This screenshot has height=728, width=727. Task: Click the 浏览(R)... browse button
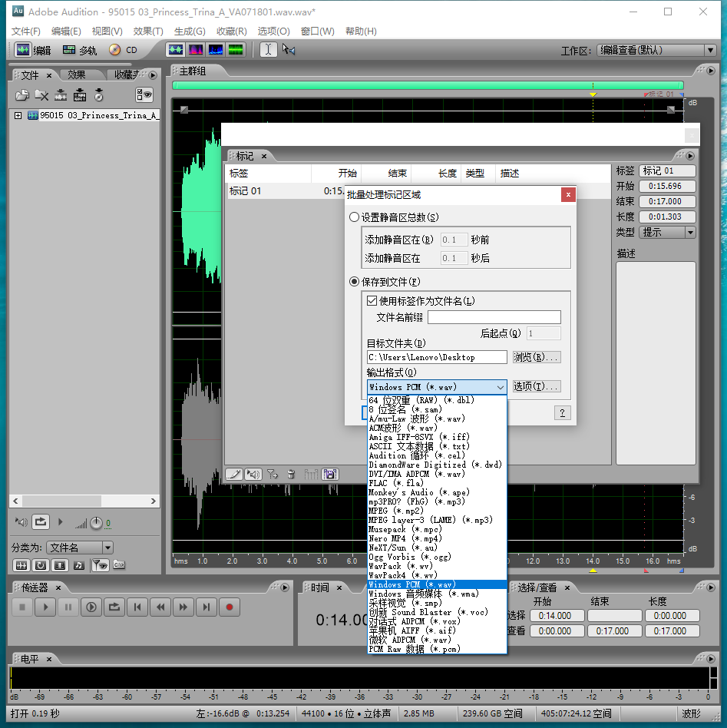coord(536,357)
